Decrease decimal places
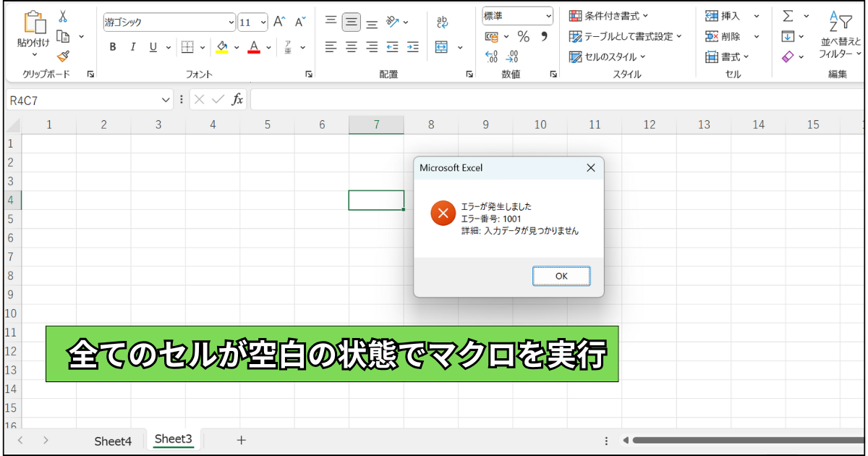 click(513, 56)
